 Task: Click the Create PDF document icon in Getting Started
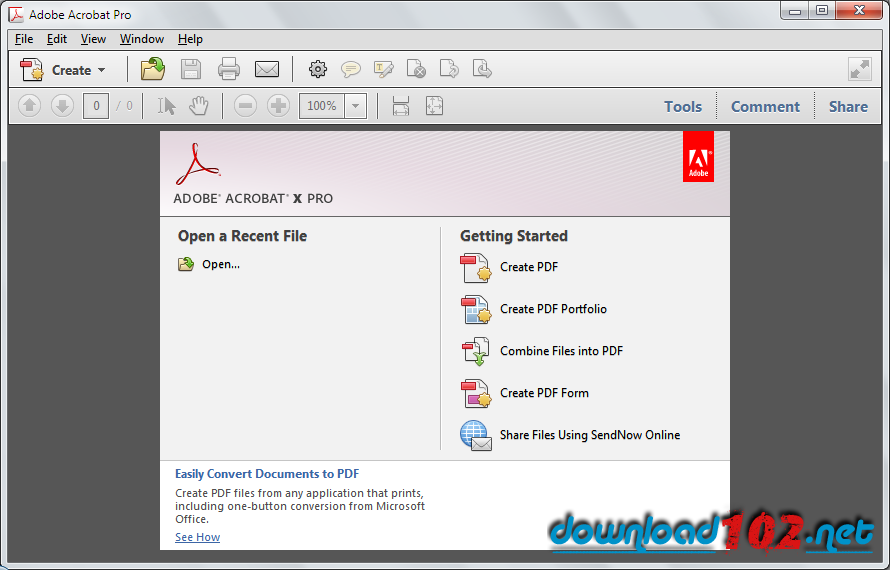[x=476, y=267]
